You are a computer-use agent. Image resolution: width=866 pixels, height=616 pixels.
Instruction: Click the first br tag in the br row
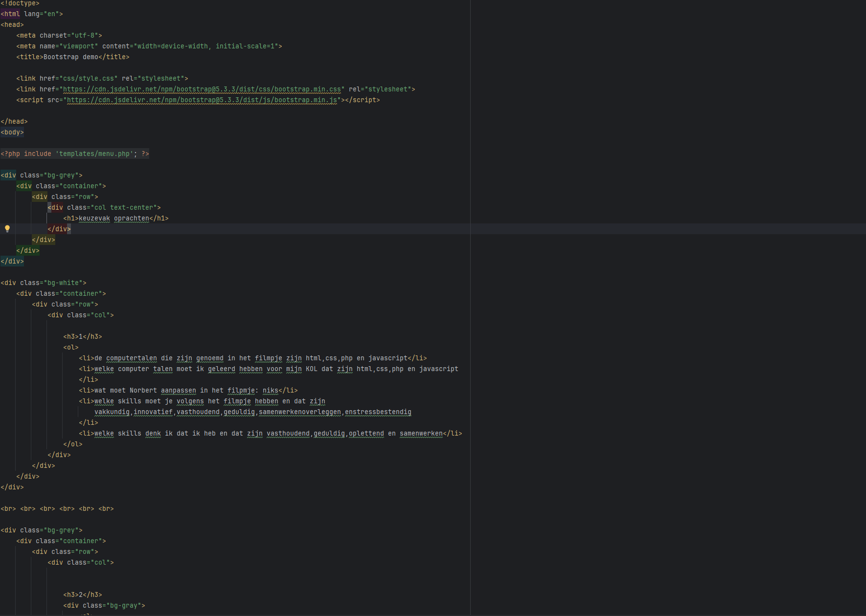[x=8, y=509]
